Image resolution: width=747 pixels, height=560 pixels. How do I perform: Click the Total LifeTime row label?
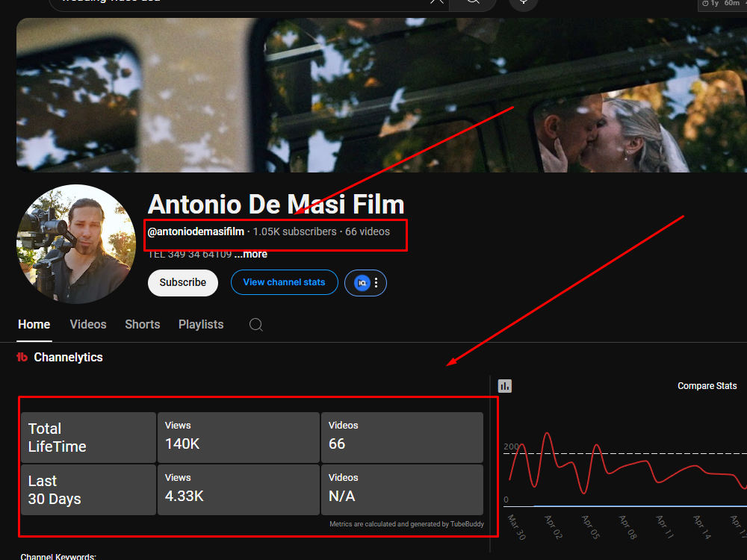[x=89, y=438]
